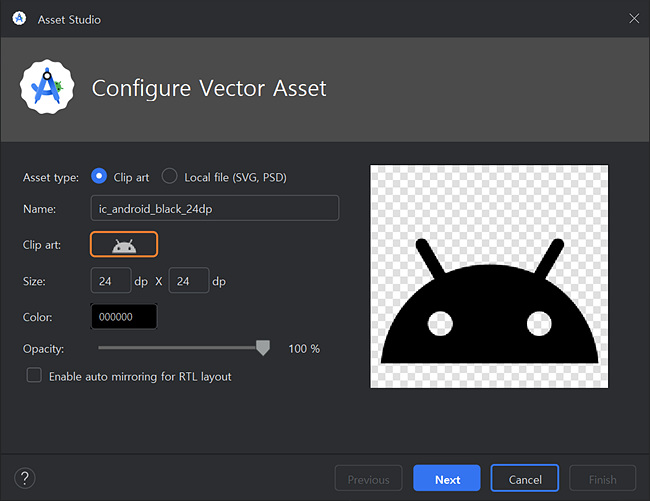The image size is (650, 501).
Task: Click the Next button
Action: click(447, 479)
